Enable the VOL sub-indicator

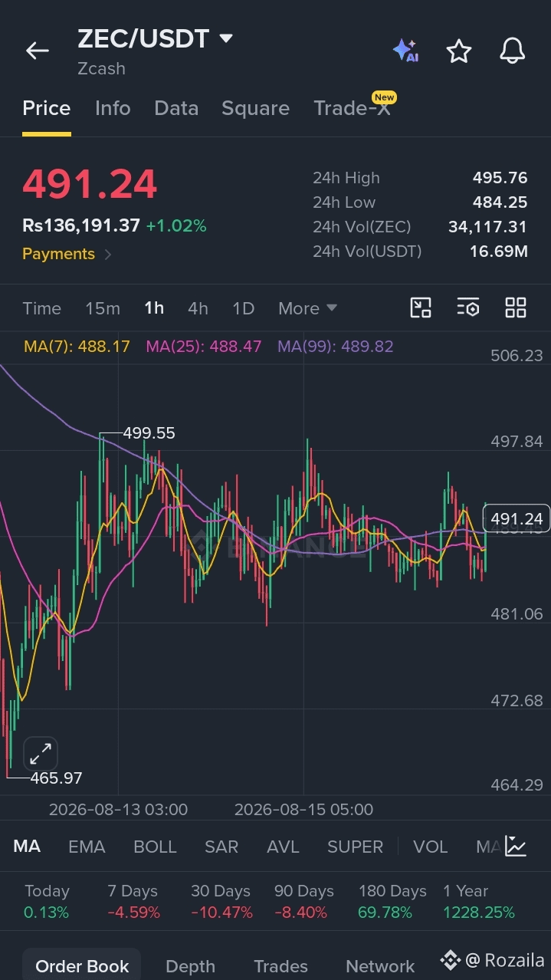[430, 847]
